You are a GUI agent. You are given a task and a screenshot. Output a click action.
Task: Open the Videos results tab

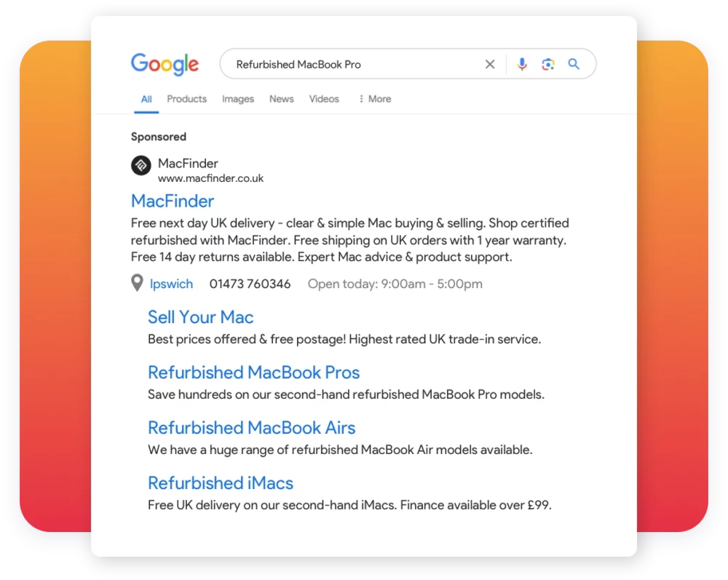(x=324, y=99)
